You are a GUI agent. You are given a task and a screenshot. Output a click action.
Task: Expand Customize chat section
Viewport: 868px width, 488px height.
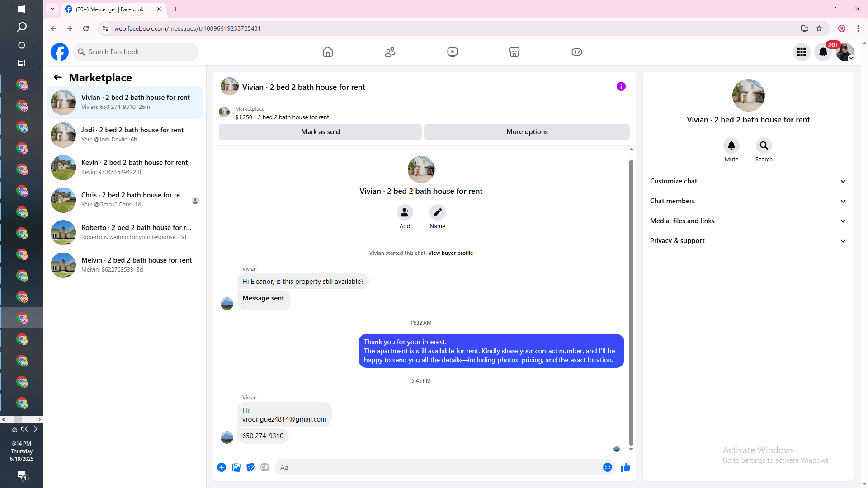[748, 181]
